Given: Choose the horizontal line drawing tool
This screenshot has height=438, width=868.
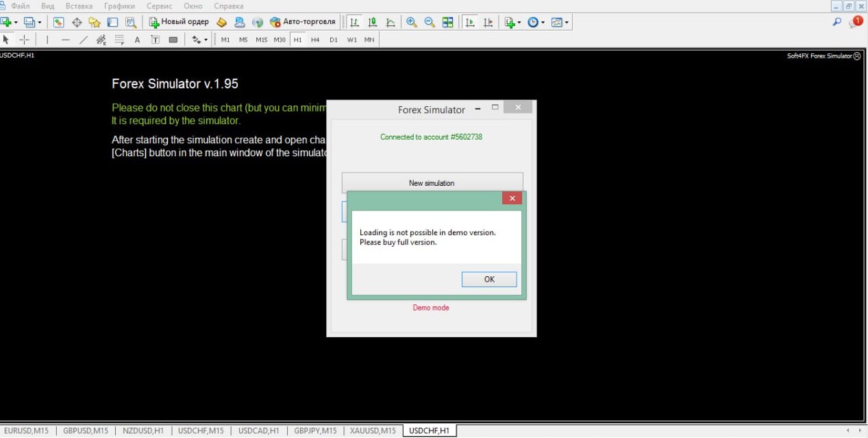Looking at the screenshot, I should click(66, 40).
